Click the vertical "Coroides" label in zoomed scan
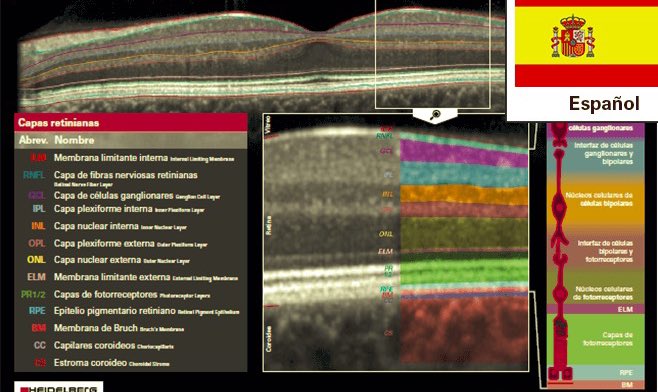 point(269,339)
